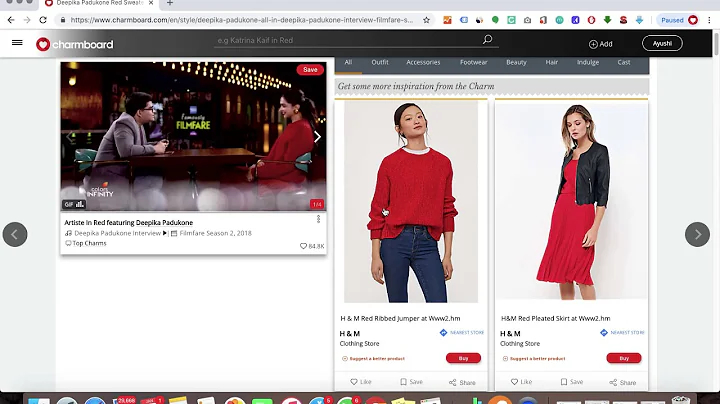Click the Deepika Padukone Interview link
This screenshot has width=720, height=404.
[x=118, y=233]
